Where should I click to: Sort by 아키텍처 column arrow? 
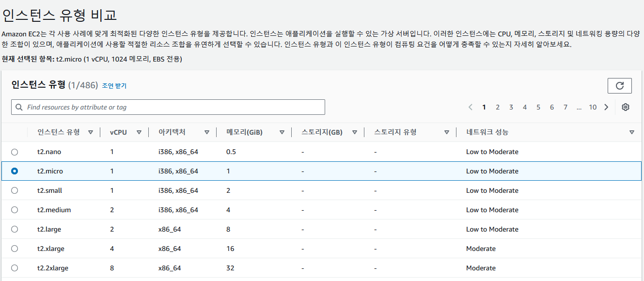click(x=207, y=132)
